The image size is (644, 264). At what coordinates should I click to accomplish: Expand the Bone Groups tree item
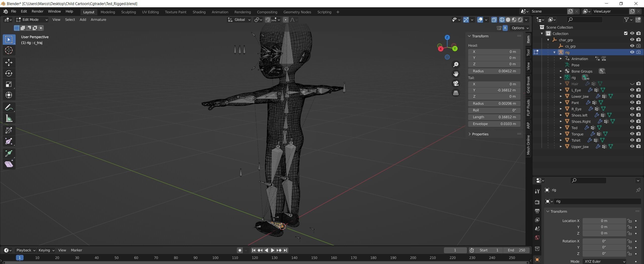point(561,71)
